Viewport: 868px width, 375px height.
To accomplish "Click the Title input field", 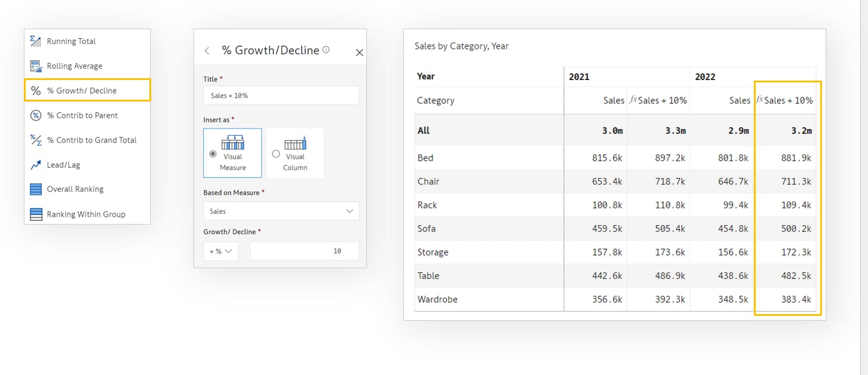I will point(281,96).
